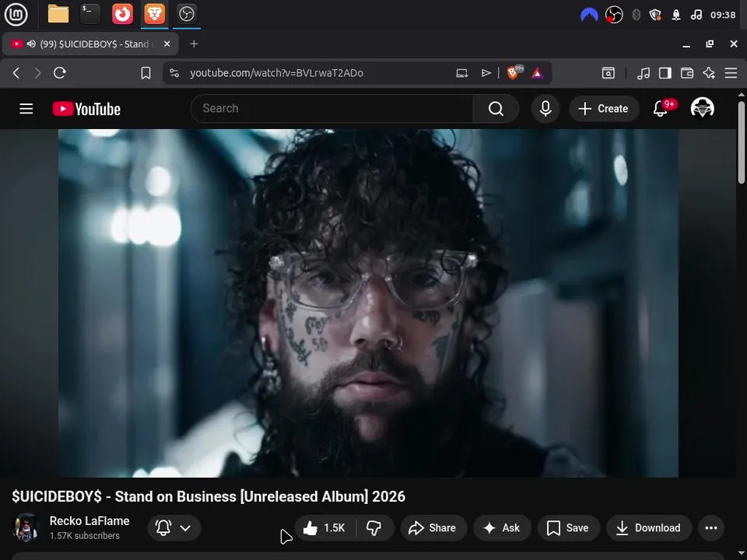Open Brave Wallet icon
747x560 pixels.
point(687,73)
